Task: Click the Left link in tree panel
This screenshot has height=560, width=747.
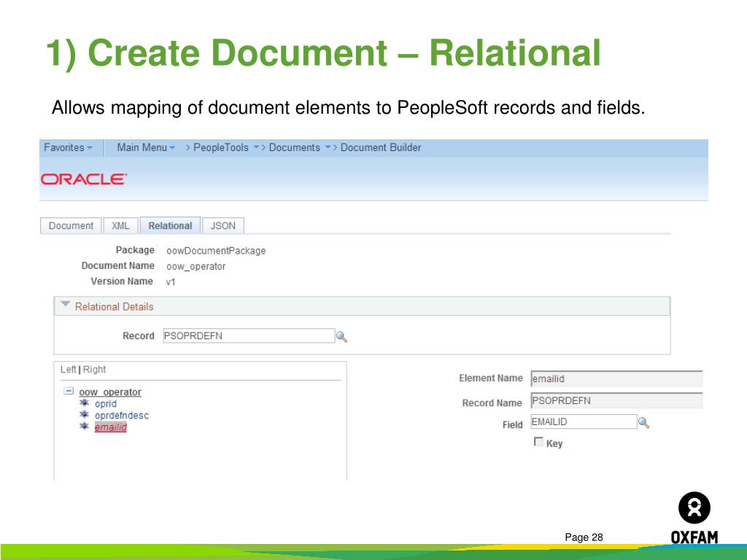Action: (x=68, y=370)
